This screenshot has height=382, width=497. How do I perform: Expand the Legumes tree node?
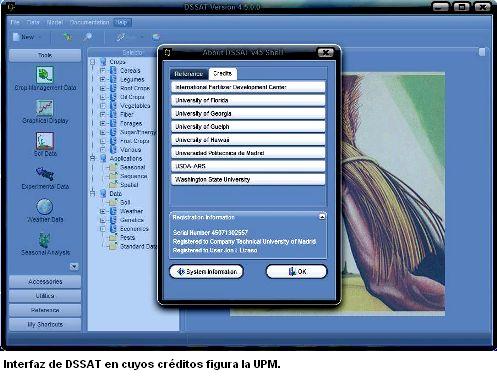point(103,79)
